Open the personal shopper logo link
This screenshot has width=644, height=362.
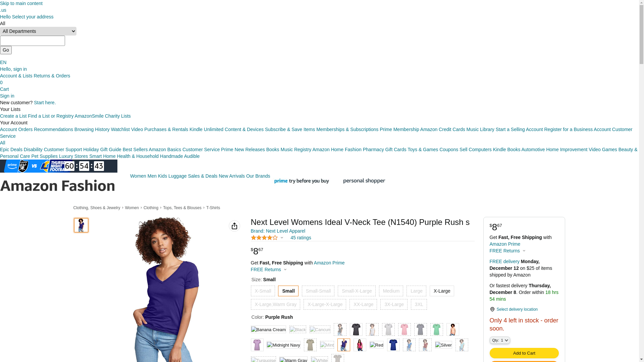364,181
